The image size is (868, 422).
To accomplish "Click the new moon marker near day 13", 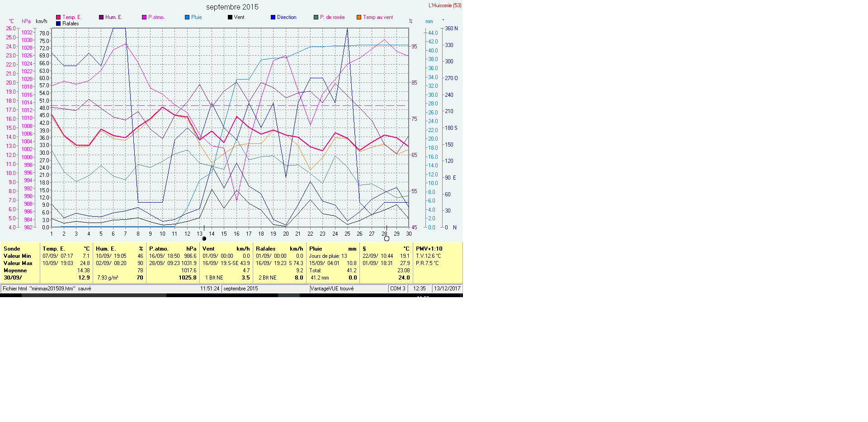I will 204,238.
